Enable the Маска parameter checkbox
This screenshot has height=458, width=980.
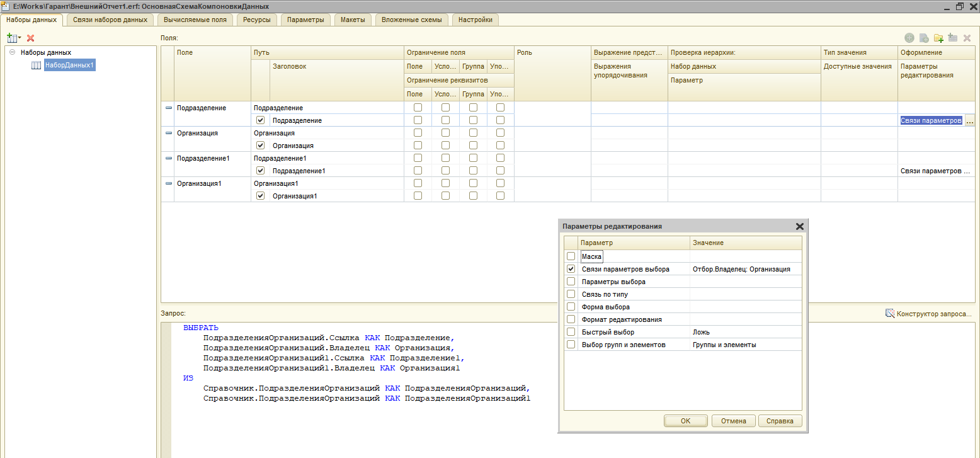pyautogui.click(x=571, y=256)
